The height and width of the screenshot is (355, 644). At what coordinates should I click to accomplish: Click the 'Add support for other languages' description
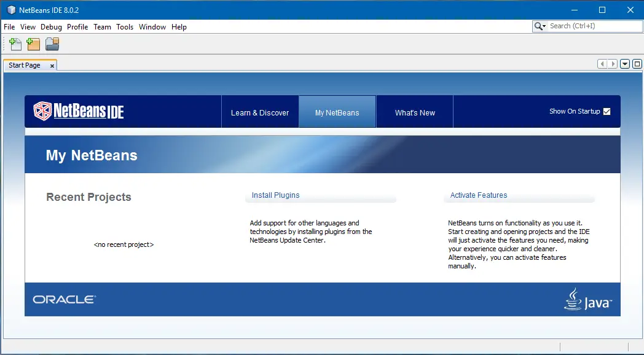pos(311,232)
